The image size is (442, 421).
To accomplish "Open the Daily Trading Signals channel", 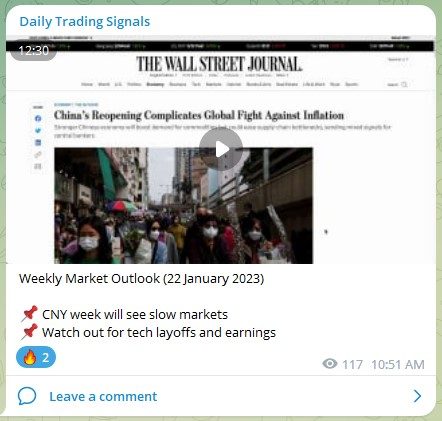I will tap(85, 22).
